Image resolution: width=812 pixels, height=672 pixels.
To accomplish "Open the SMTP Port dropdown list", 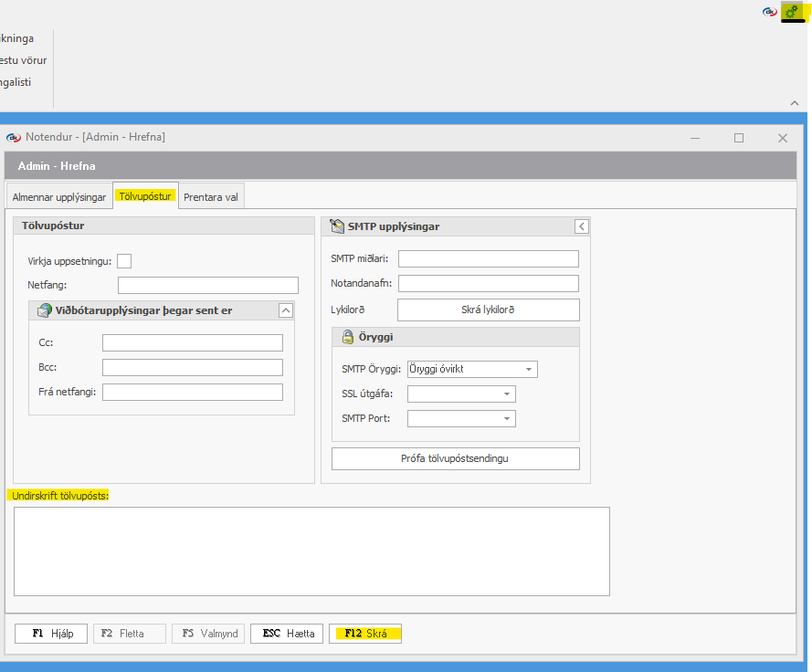I will click(x=507, y=419).
